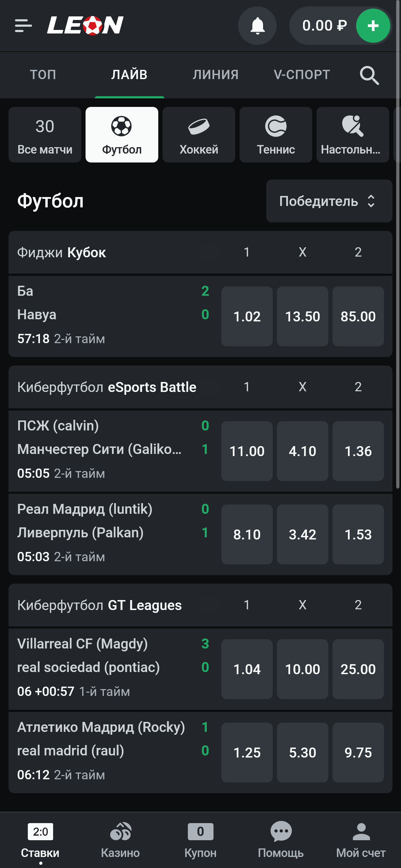Switch to the ТОП tab
The width and height of the screenshot is (401, 868).
[43, 75]
